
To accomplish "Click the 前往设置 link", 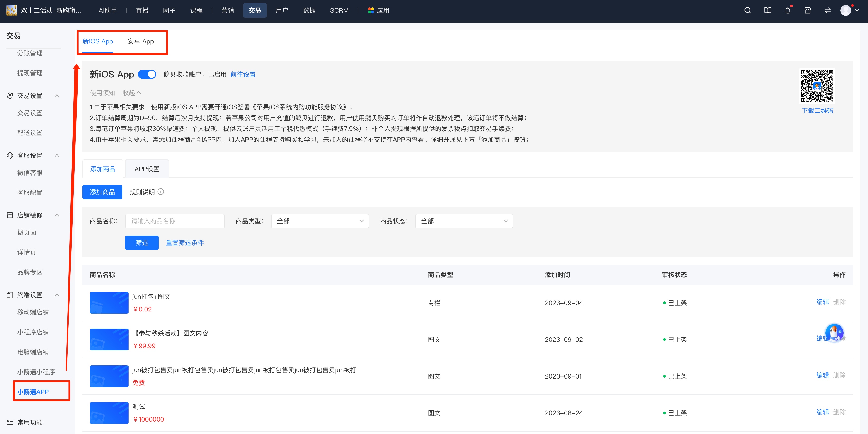I will pyautogui.click(x=242, y=74).
